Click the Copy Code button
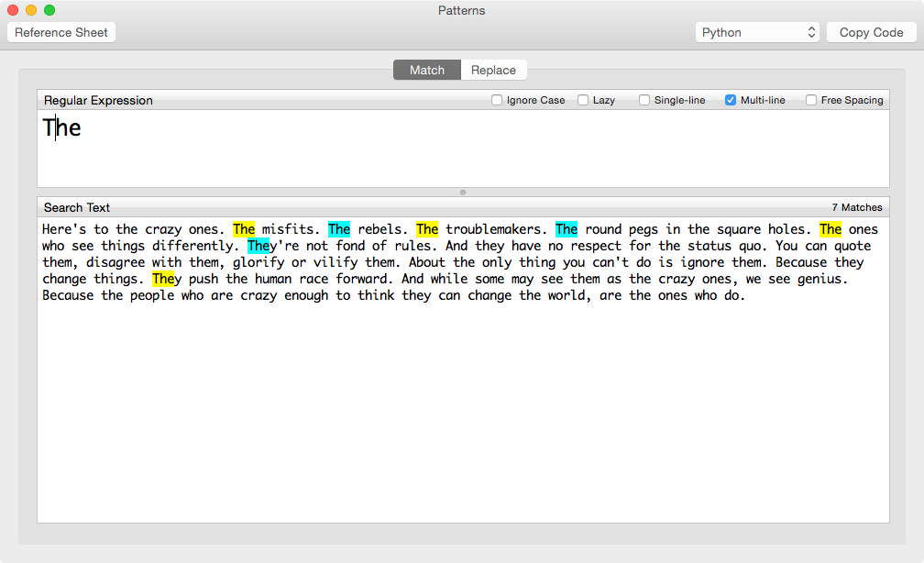This screenshot has height=563, width=924. (871, 32)
